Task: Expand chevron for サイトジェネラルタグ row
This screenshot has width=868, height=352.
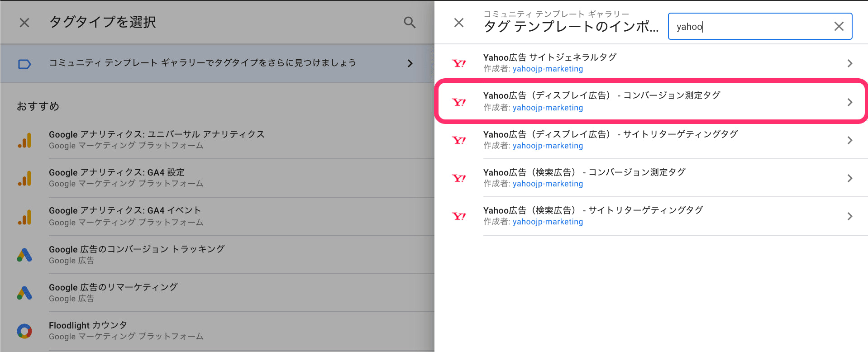Action: [x=850, y=63]
